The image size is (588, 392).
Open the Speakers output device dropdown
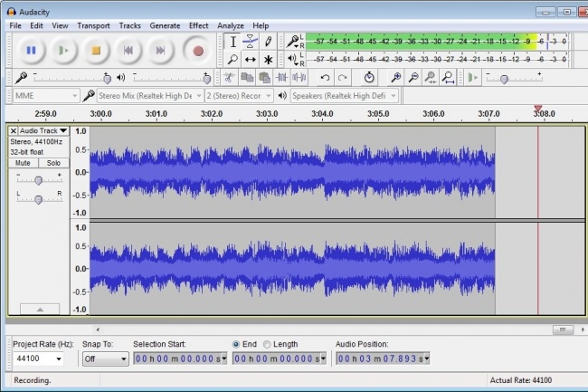click(x=345, y=96)
